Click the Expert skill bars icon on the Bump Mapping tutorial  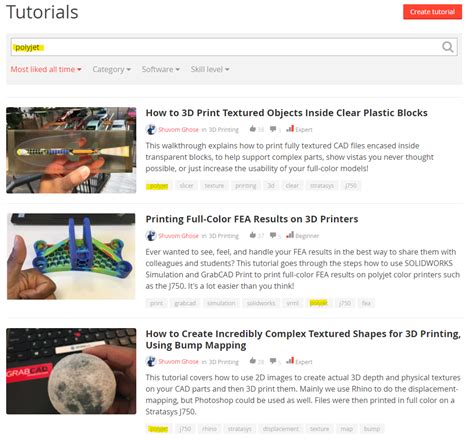[x=290, y=361]
